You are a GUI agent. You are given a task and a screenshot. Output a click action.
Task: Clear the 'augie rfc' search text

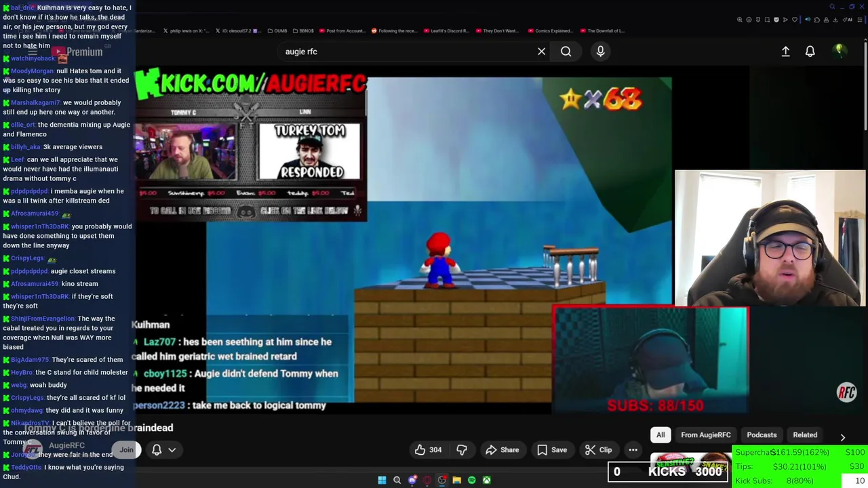(x=541, y=52)
